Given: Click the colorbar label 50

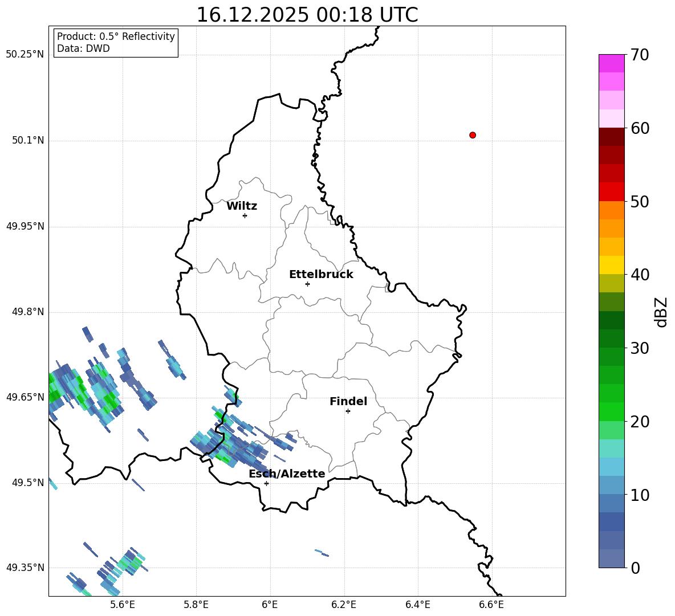Looking at the screenshot, I should [x=640, y=201].
